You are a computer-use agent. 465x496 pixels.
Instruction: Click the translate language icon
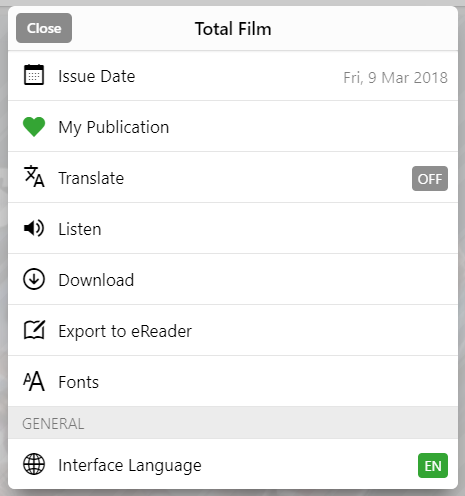pyautogui.click(x=34, y=176)
